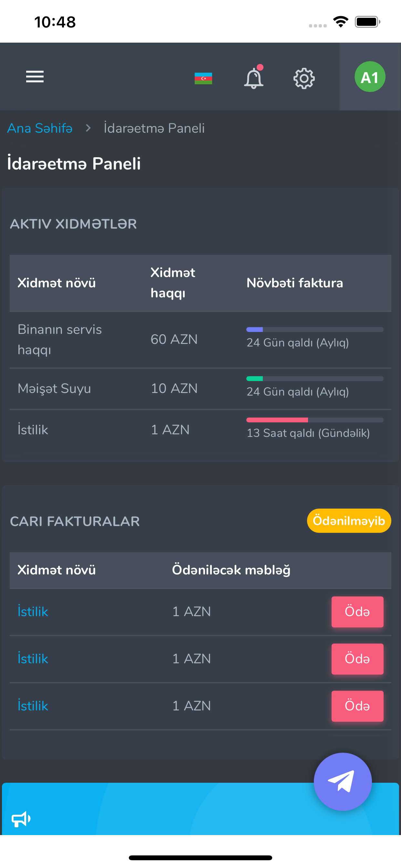
Task: Open the first İstilik invoice link
Action: (33, 612)
